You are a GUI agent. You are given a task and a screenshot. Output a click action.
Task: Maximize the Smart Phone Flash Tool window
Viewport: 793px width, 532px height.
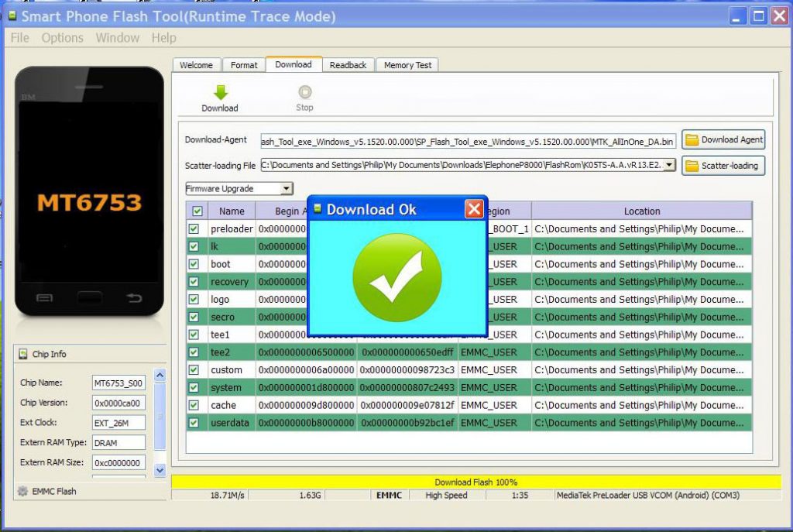(x=759, y=16)
